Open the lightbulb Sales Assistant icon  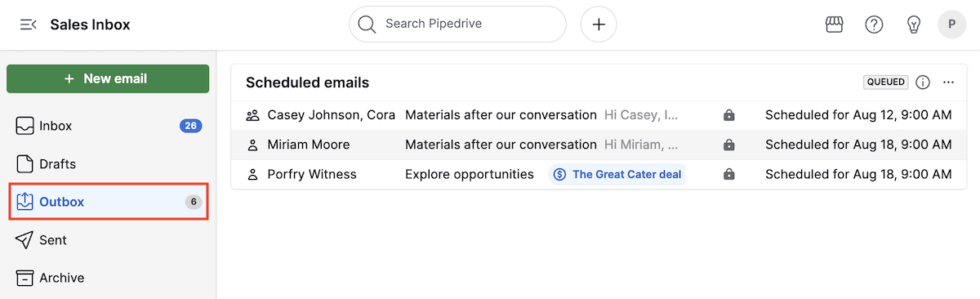coord(914,25)
